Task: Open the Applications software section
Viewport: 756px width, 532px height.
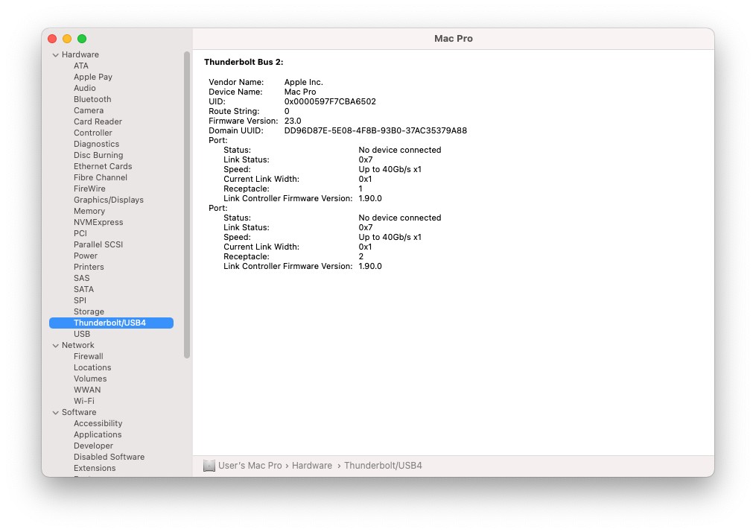Action: click(x=98, y=434)
